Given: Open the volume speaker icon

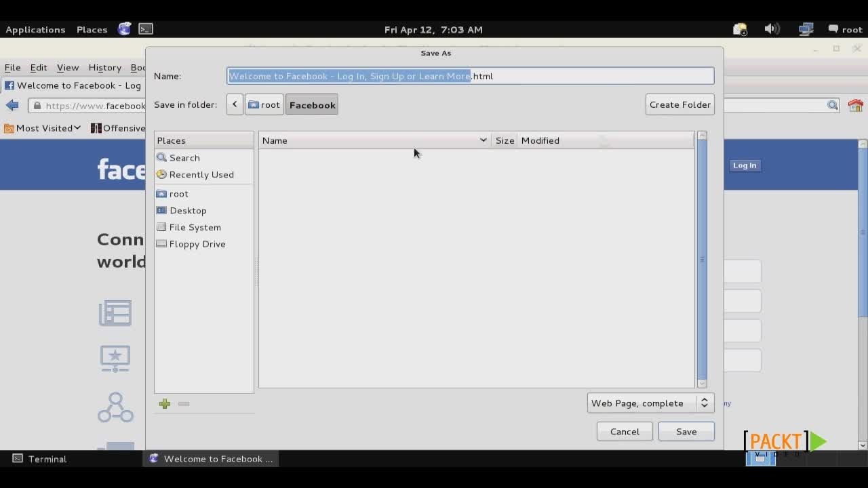Looking at the screenshot, I should click(772, 29).
